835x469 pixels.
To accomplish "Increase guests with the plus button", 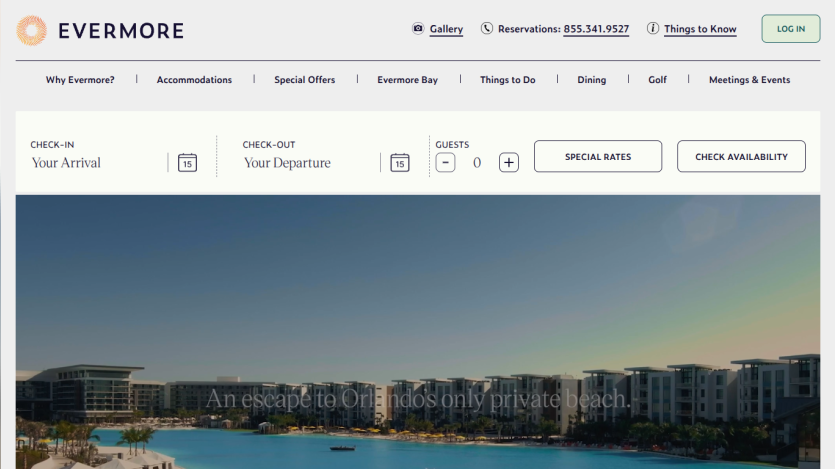I will pos(509,162).
